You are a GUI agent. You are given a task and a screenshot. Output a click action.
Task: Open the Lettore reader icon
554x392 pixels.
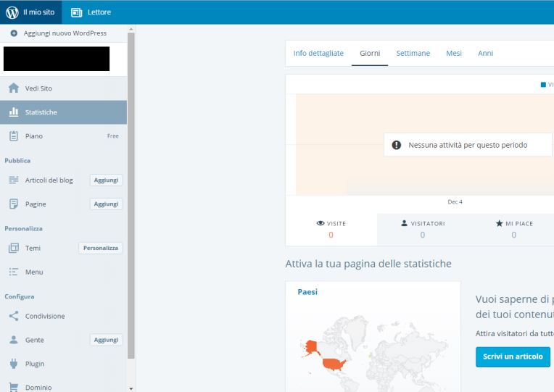pos(77,12)
